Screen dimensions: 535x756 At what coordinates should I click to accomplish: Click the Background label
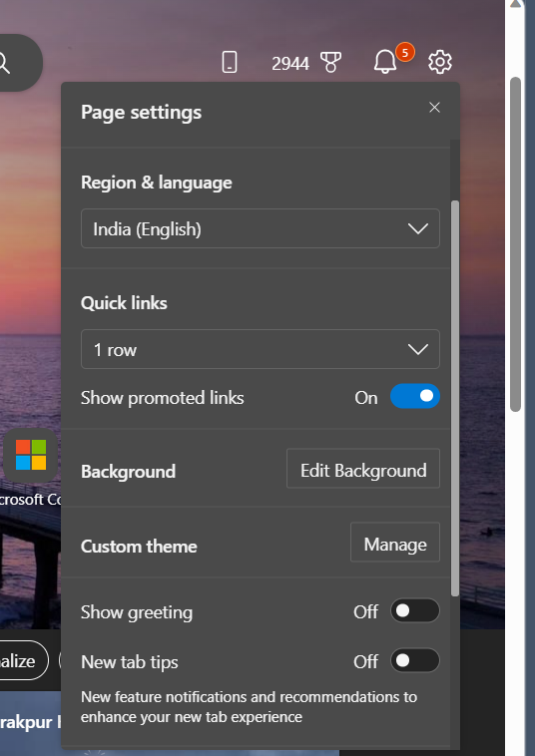pyautogui.click(x=129, y=472)
